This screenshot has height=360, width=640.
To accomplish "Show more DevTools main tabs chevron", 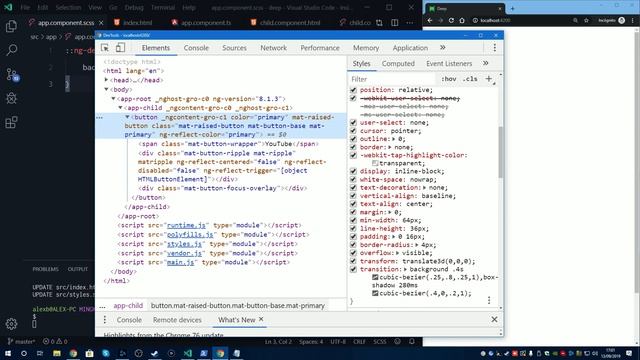I will 443,48.
